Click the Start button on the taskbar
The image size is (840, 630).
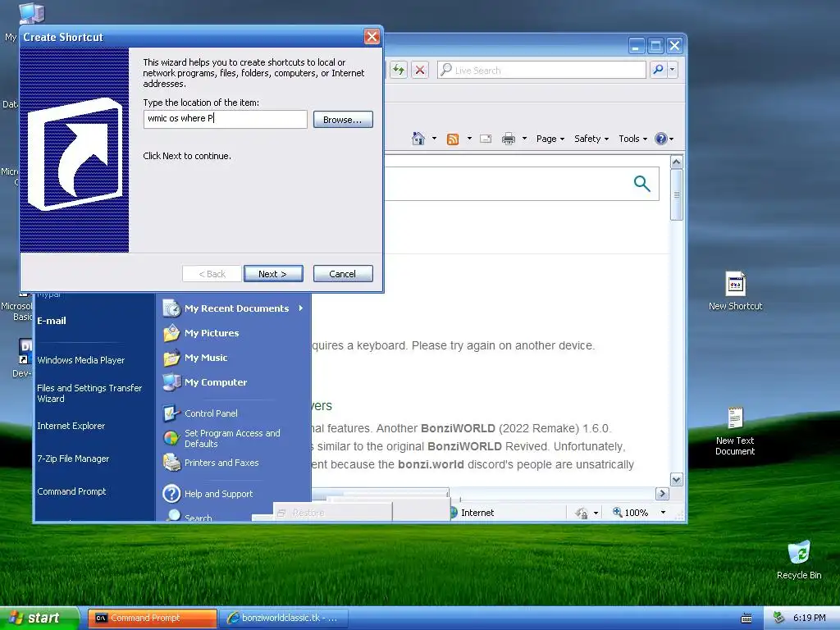[39, 618]
